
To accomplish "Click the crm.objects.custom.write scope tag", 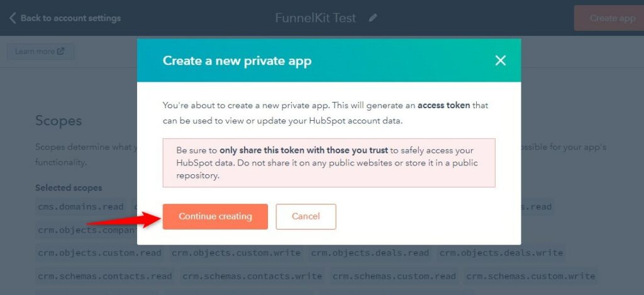I will [x=236, y=253].
